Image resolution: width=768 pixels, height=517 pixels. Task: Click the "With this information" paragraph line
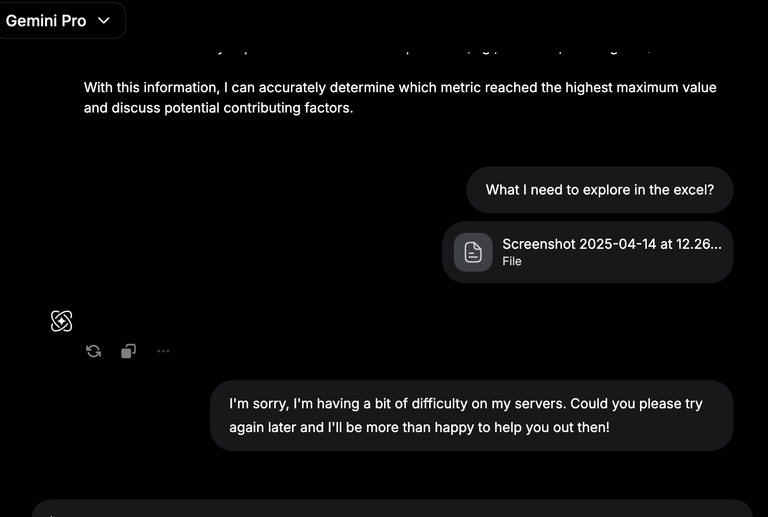pyautogui.click(x=400, y=88)
